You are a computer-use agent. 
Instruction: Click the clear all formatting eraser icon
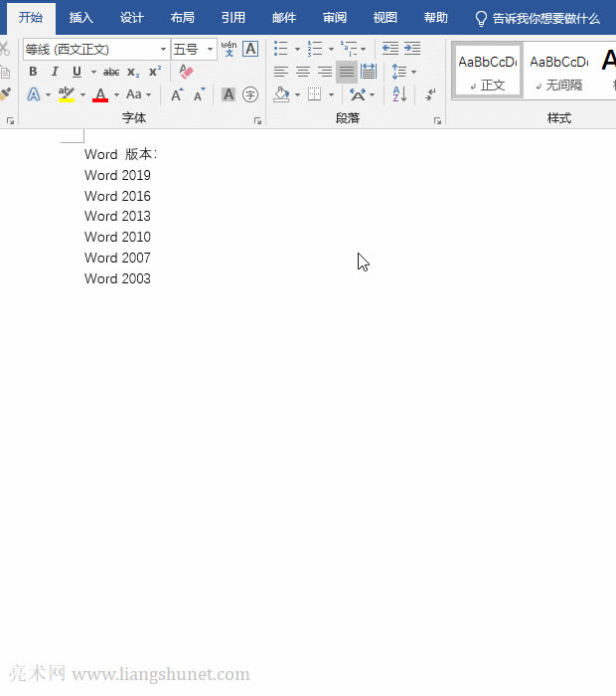point(186,72)
